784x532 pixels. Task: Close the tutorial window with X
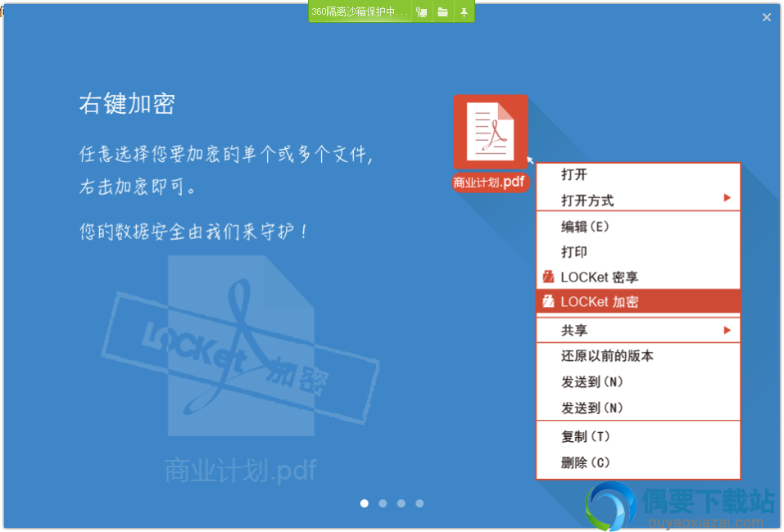(767, 17)
